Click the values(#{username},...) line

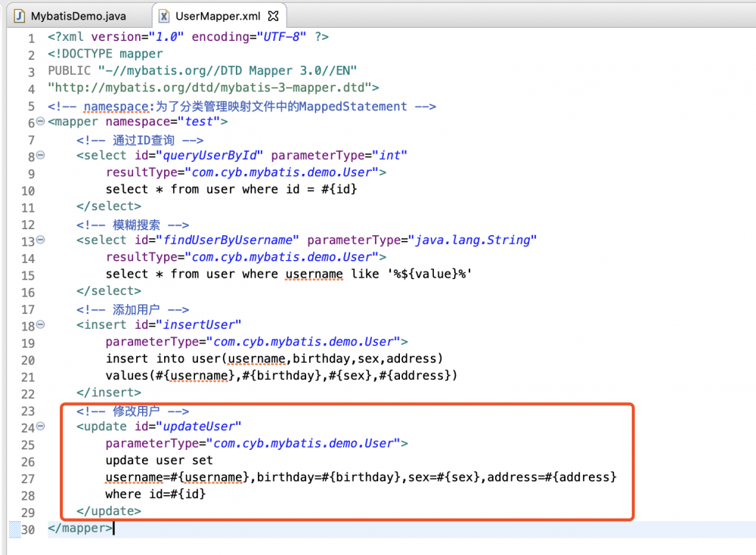click(281, 376)
